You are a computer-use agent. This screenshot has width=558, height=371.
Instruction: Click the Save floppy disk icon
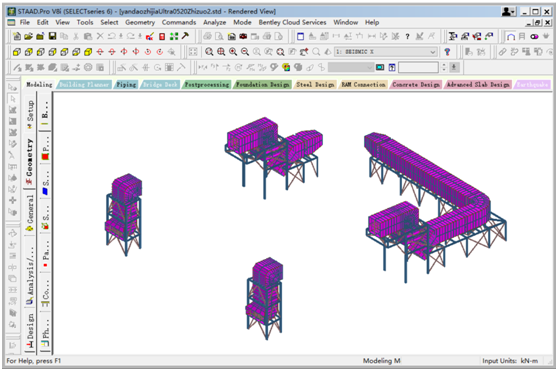pyautogui.click(x=52, y=36)
